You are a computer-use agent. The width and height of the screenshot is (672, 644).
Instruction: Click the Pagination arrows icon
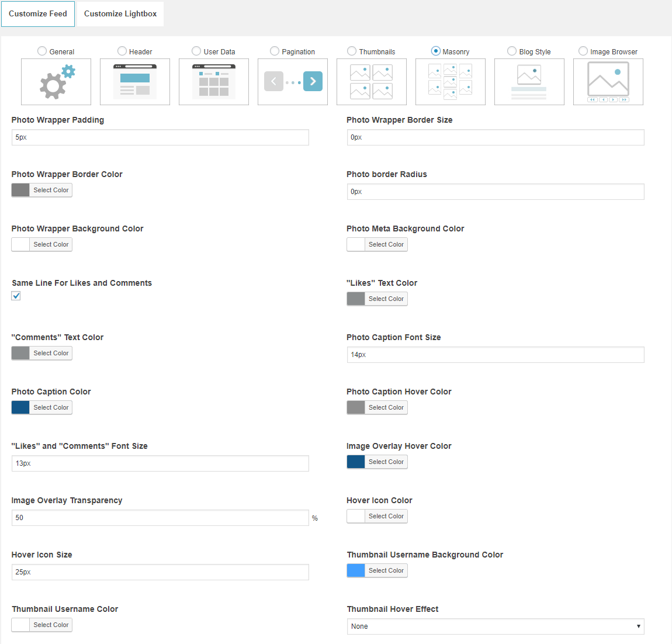[x=293, y=82]
